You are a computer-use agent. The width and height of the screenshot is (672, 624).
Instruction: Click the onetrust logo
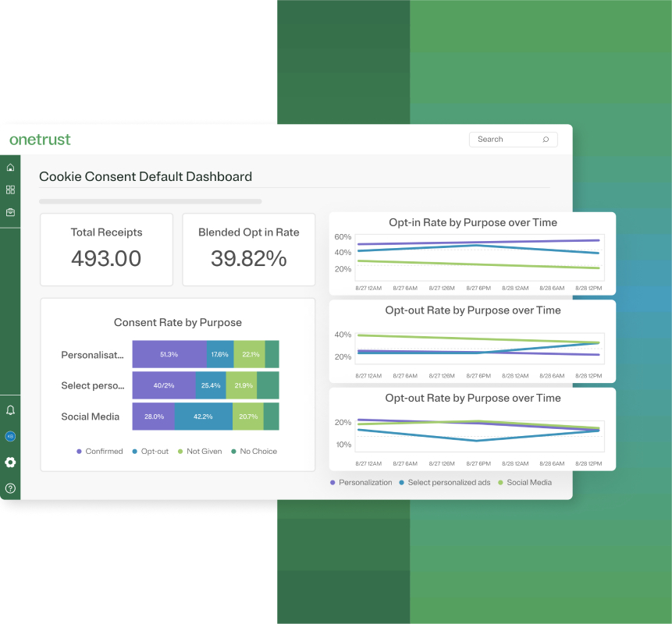(40, 140)
